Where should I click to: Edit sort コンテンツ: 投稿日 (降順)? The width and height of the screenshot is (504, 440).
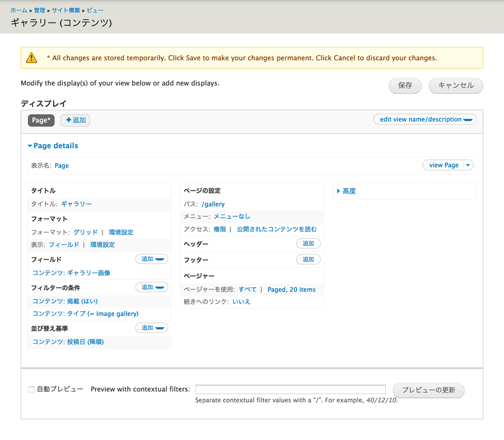[x=68, y=342]
